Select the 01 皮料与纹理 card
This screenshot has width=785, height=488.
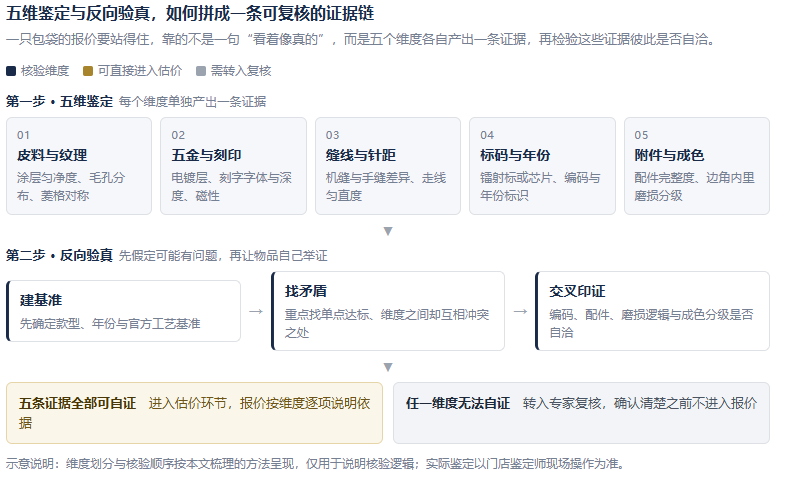(x=79, y=166)
